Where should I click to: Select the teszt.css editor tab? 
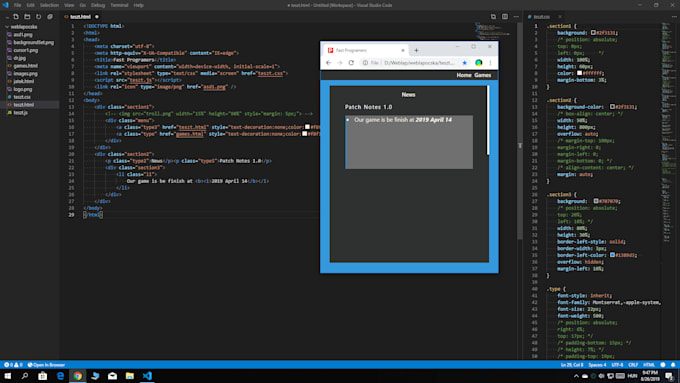click(x=541, y=16)
